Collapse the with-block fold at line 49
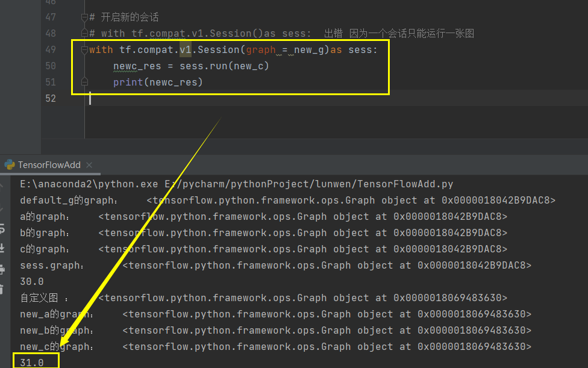 coord(84,49)
